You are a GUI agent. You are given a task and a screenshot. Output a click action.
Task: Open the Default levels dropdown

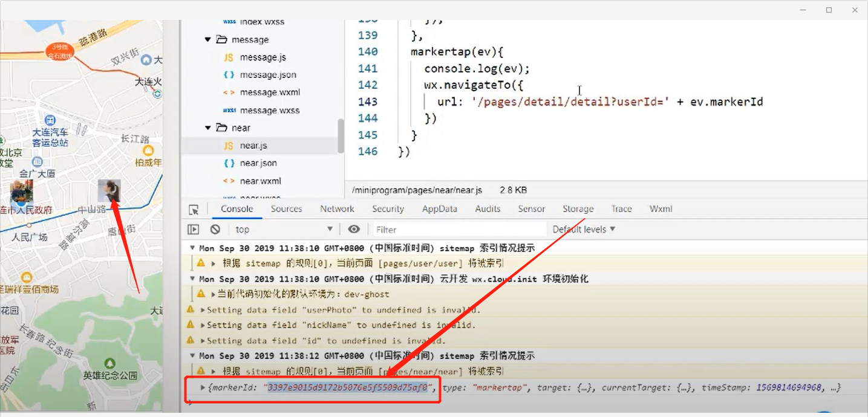tap(584, 229)
